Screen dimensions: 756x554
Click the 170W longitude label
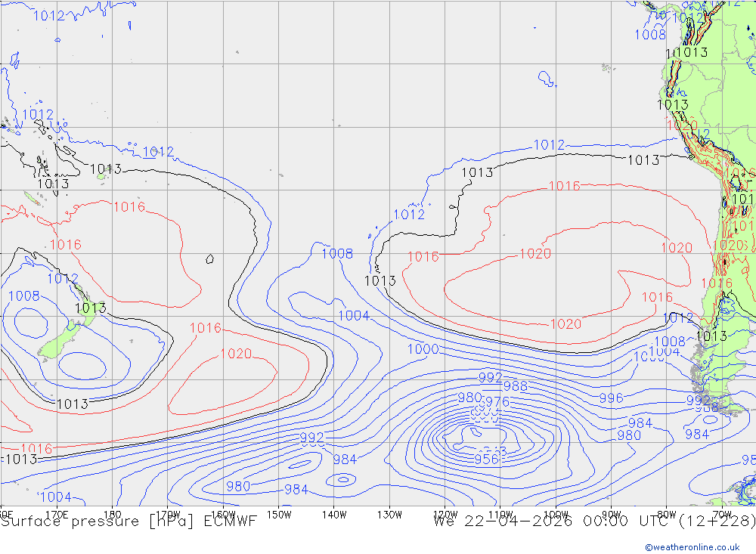[168, 515]
